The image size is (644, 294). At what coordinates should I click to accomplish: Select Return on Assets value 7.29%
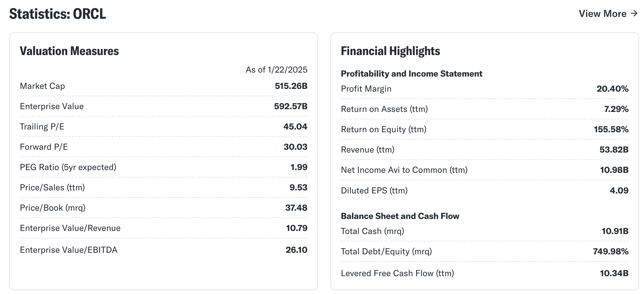coord(616,109)
